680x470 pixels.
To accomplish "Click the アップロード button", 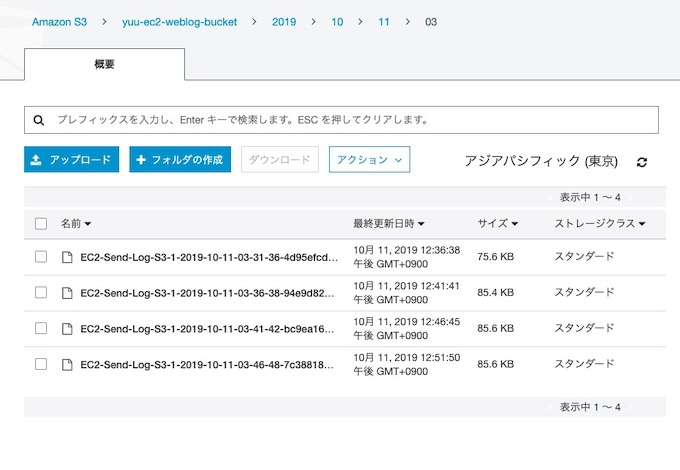I will tap(72, 160).
